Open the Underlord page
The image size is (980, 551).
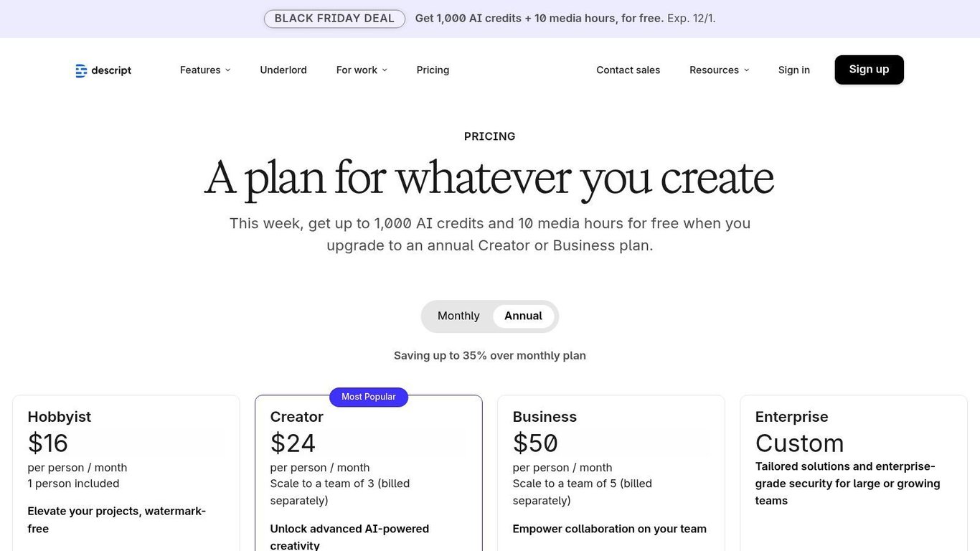click(283, 70)
